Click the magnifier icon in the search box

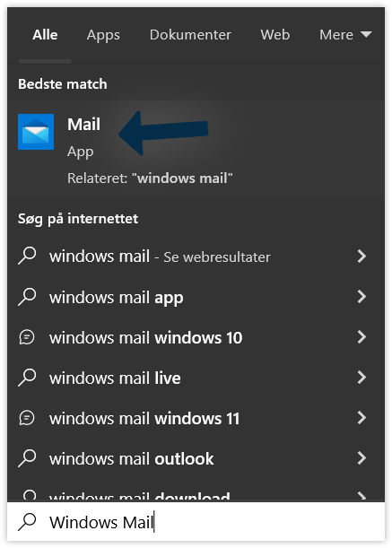(27, 522)
